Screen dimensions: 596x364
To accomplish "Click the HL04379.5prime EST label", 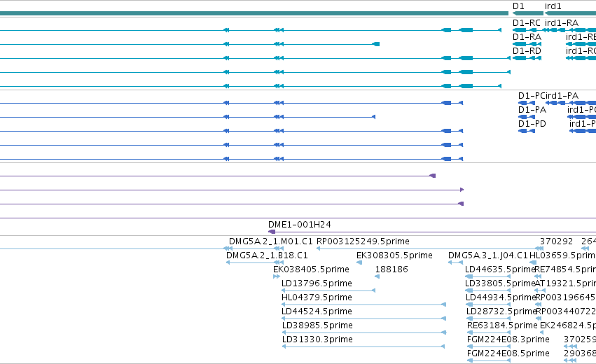I will pyautogui.click(x=317, y=297).
